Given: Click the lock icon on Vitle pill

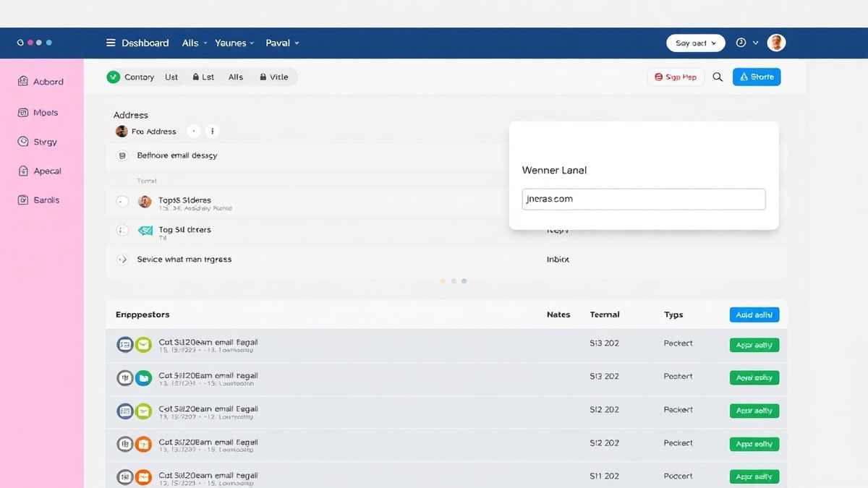Looking at the screenshot, I should (x=263, y=77).
